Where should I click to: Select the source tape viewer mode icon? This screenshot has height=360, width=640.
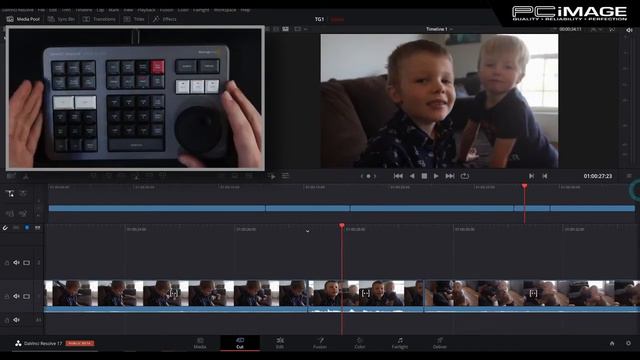(276, 29)
